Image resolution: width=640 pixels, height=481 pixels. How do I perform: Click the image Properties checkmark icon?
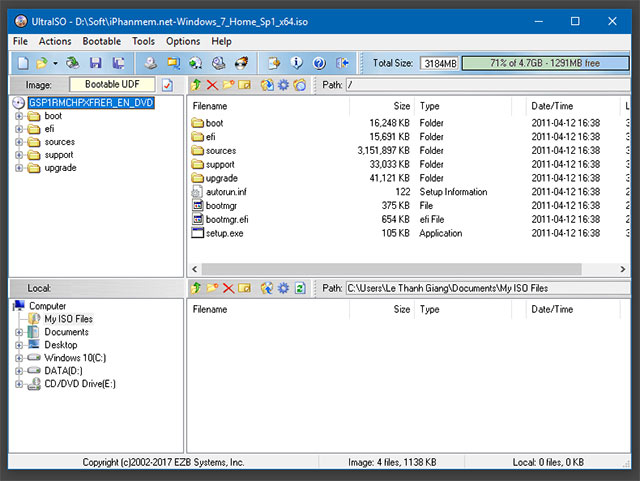click(167, 85)
